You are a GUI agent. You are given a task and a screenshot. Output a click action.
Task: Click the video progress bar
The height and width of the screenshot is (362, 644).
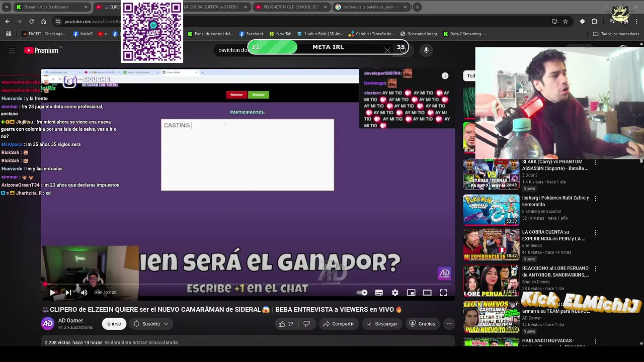tap(248, 284)
